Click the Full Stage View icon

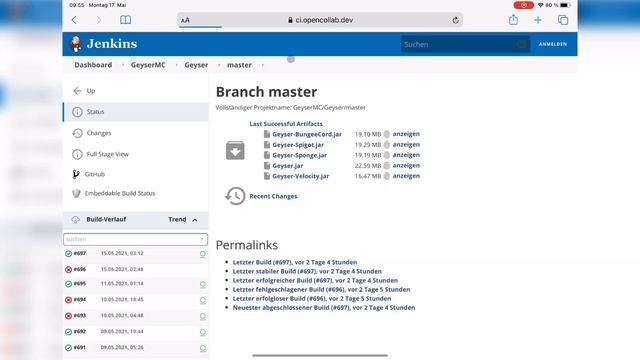[x=77, y=154]
